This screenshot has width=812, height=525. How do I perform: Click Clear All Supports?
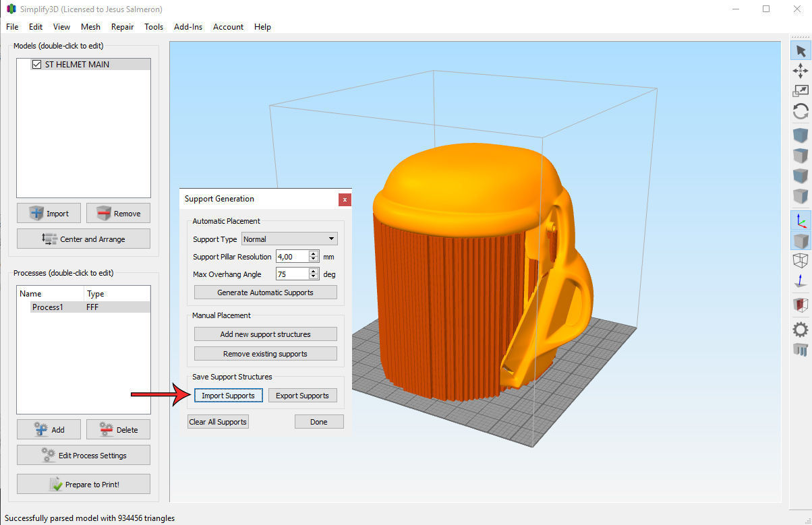tap(218, 422)
